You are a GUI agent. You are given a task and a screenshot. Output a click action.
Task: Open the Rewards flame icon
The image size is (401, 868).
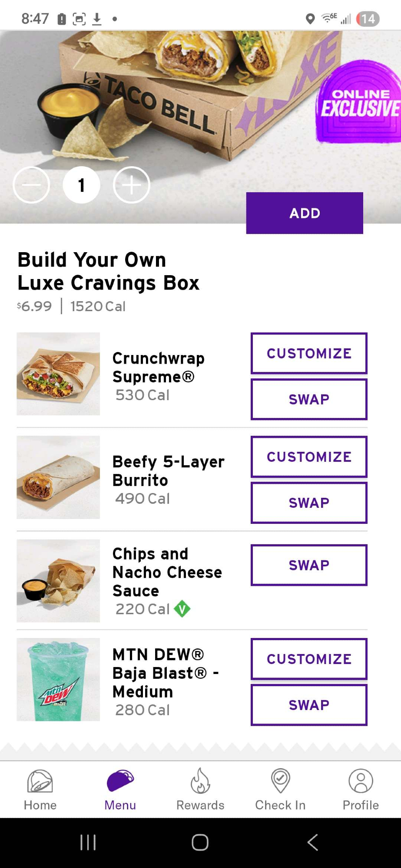click(x=200, y=781)
